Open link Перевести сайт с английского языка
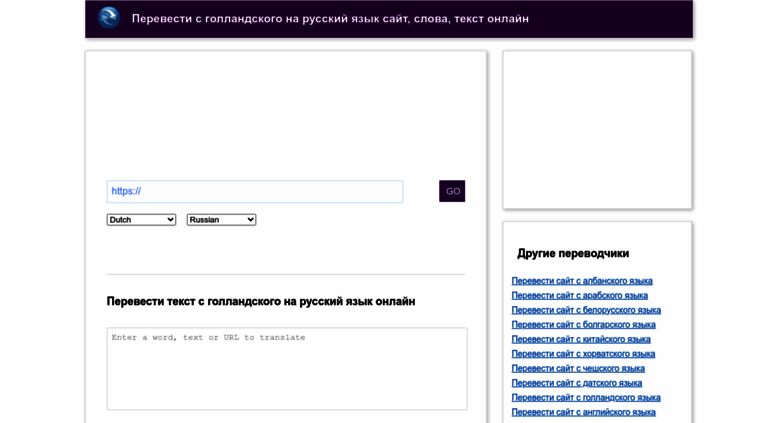The image size is (777, 423). coord(583,412)
